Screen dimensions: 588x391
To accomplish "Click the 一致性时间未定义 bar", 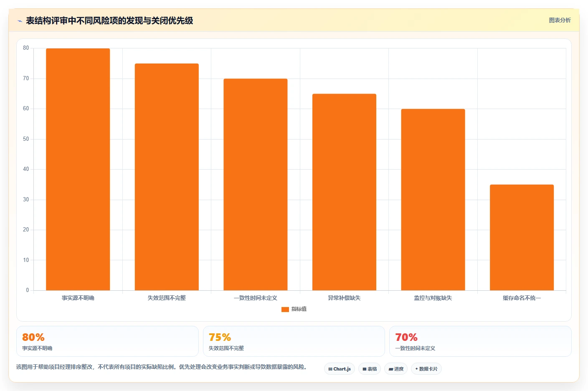I will coord(256,184).
